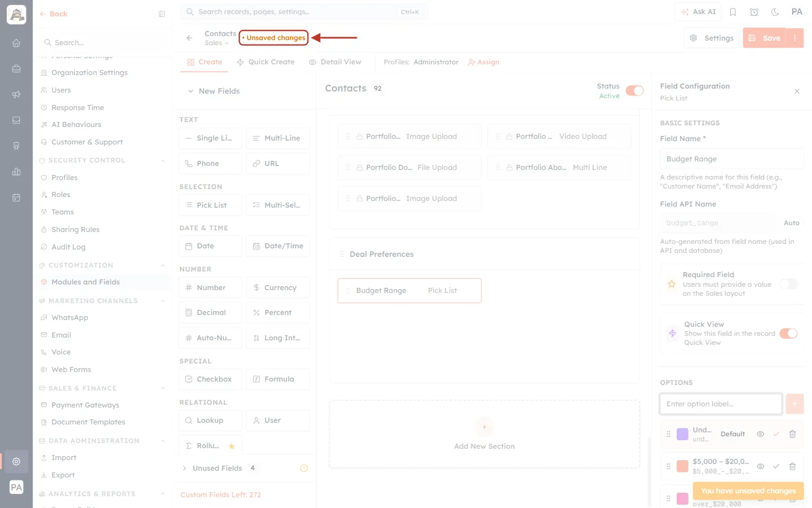812x508 pixels.
Task: Add a Pick List field type
Action: coord(210,205)
